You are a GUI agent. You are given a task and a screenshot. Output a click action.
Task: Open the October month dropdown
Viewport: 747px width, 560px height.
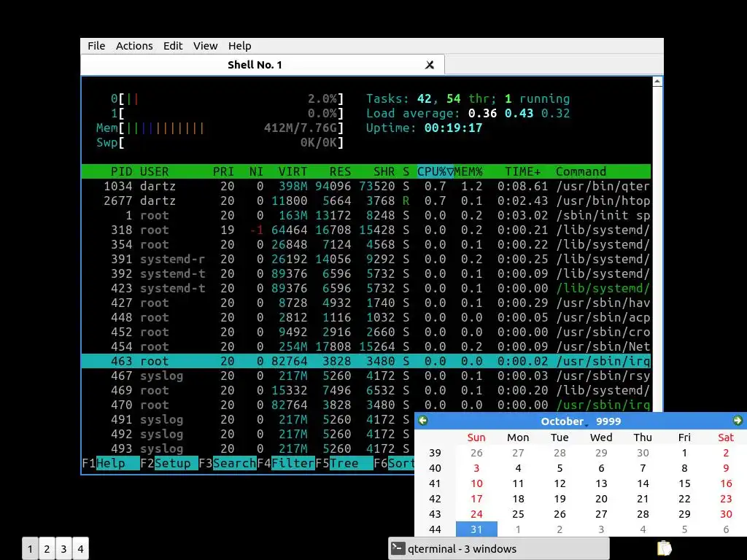[x=564, y=421]
